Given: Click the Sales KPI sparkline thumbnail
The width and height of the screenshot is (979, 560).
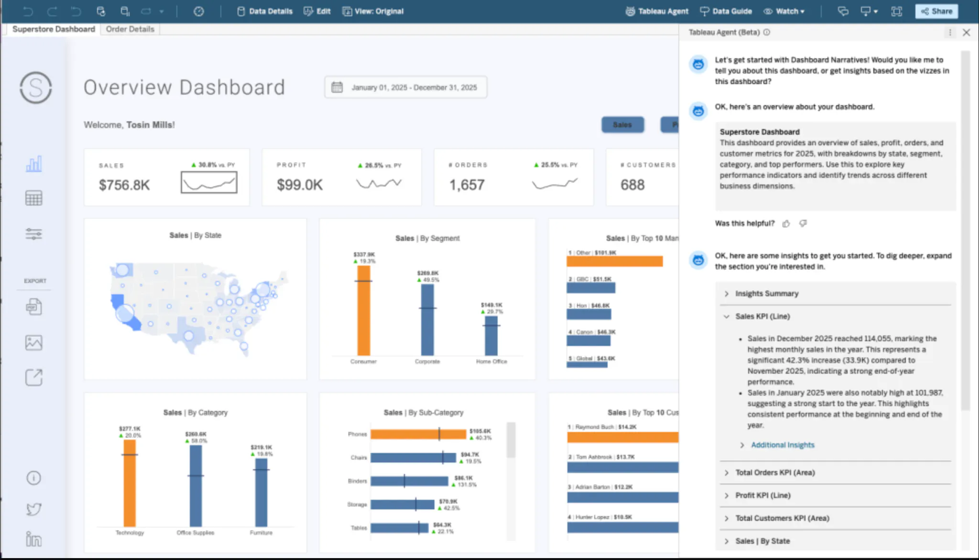Looking at the screenshot, I should coord(209,183).
